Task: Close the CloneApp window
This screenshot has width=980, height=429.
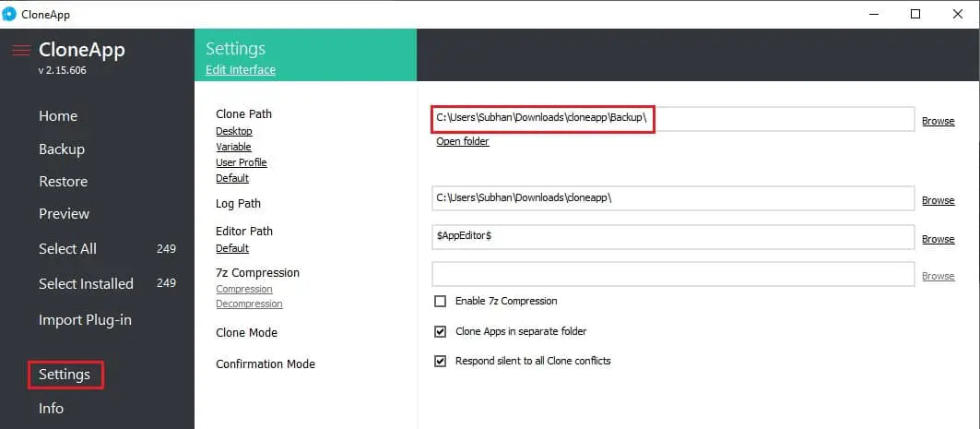Action: click(957, 14)
